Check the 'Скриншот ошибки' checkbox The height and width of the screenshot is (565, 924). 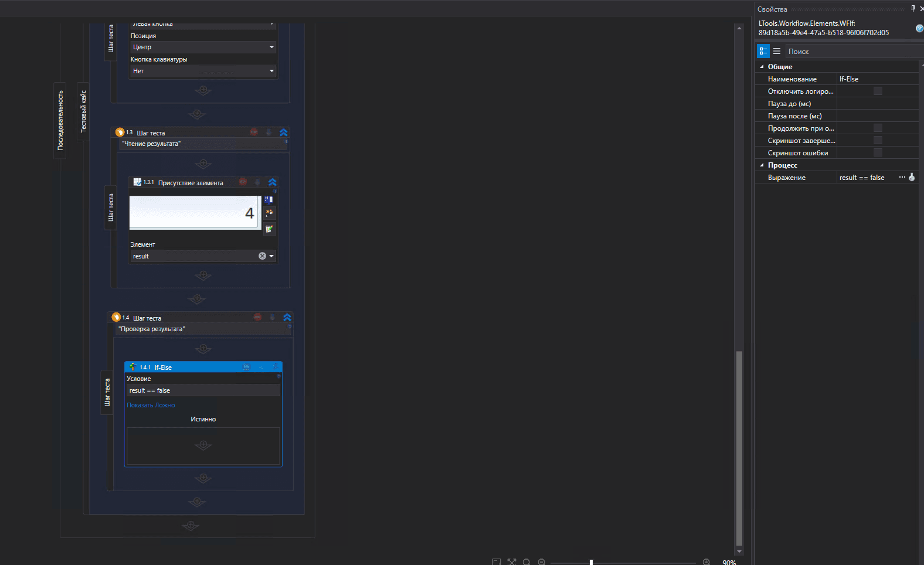(878, 153)
